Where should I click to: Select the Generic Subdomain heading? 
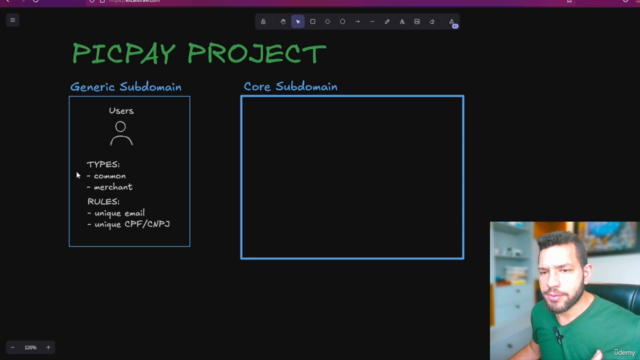[x=126, y=87]
